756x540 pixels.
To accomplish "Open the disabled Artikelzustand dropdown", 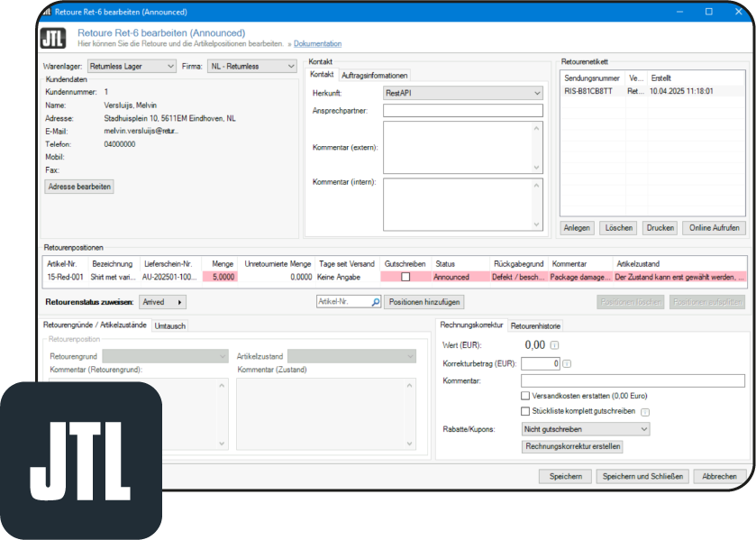I will pos(351,357).
